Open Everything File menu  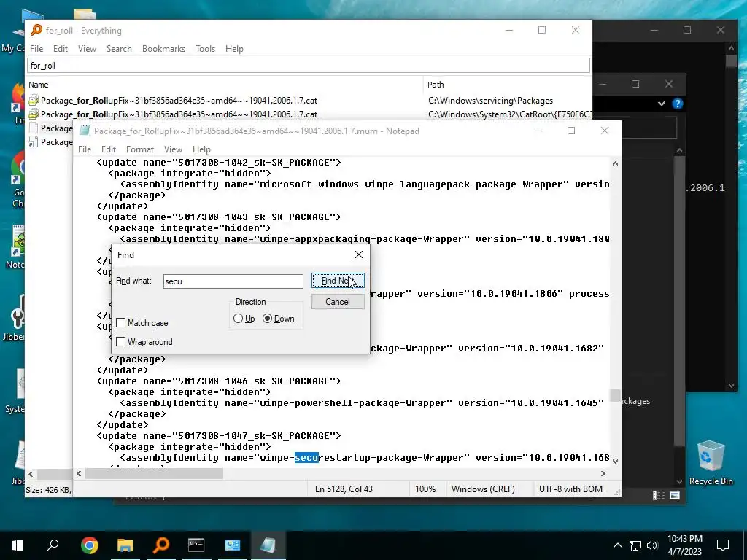tap(36, 49)
